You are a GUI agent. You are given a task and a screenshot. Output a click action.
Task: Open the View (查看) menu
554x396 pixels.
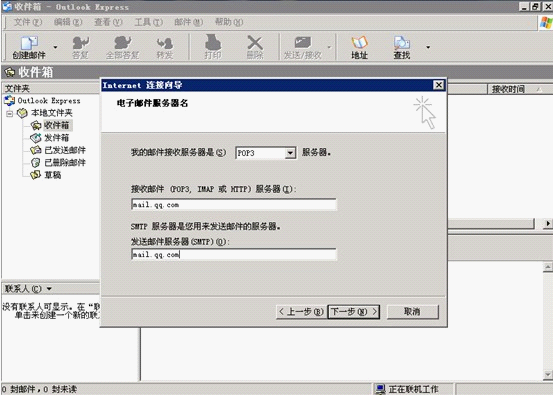(x=108, y=22)
